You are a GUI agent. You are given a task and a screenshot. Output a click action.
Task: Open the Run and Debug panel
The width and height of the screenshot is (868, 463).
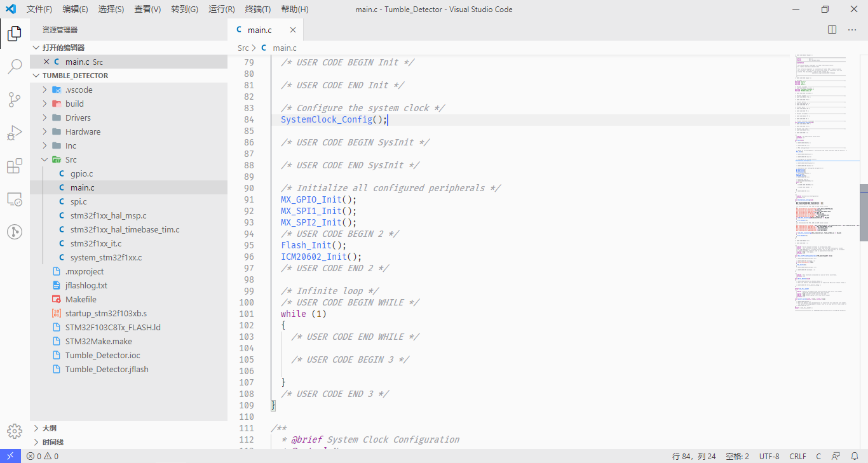pos(14,133)
